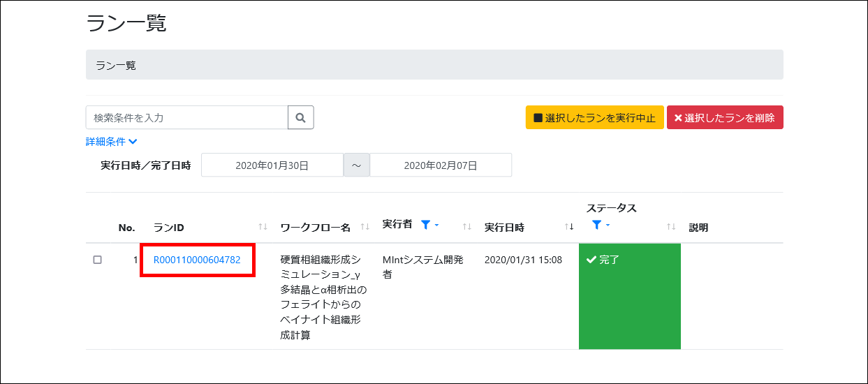This screenshot has width=868, height=384.
Task: Tick the checkbox for run row 1
Action: pyautogui.click(x=98, y=260)
